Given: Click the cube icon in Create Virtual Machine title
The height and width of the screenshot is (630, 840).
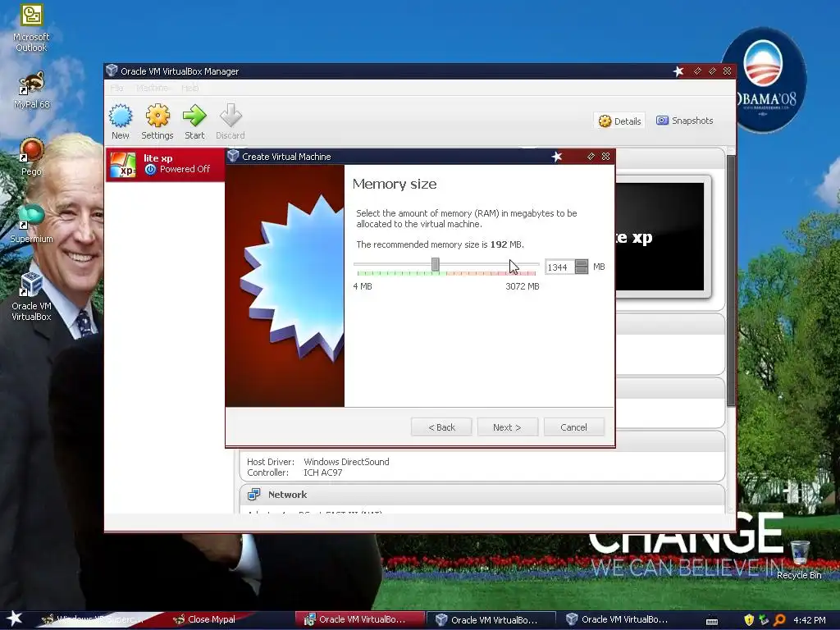Looking at the screenshot, I should pyautogui.click(x=233, y=156).
